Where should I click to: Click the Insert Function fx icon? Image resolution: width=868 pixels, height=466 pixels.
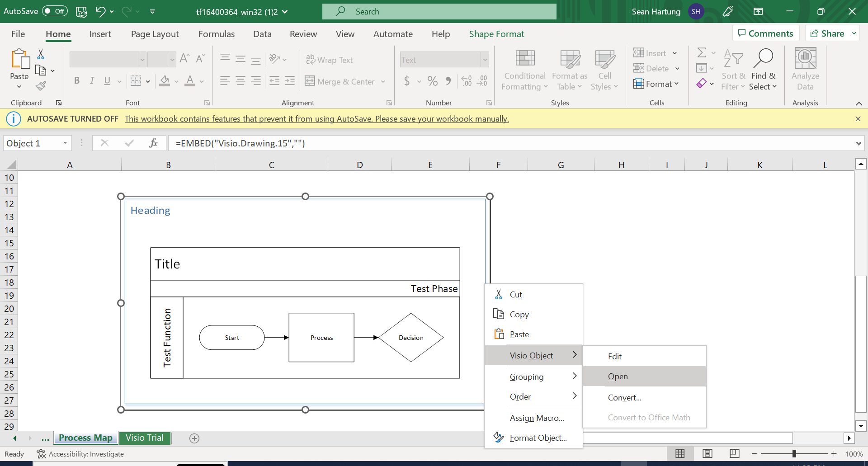(x=153, y=143)
